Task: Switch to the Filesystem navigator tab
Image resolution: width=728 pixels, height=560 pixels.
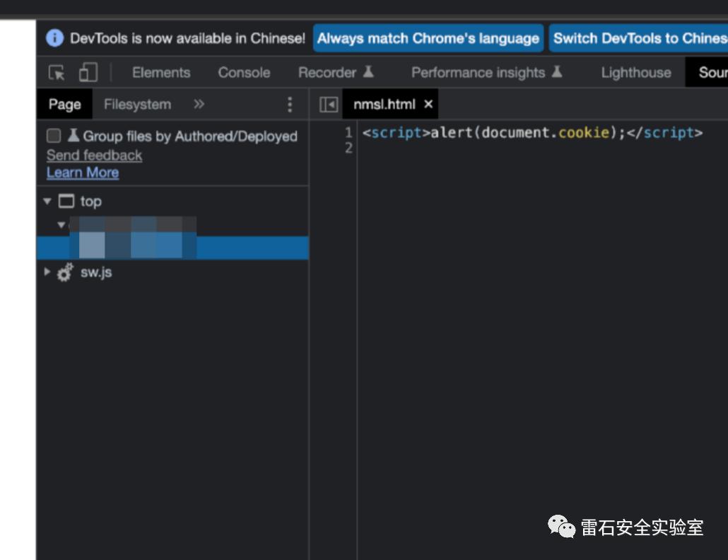Action: [x=137, y=104]
